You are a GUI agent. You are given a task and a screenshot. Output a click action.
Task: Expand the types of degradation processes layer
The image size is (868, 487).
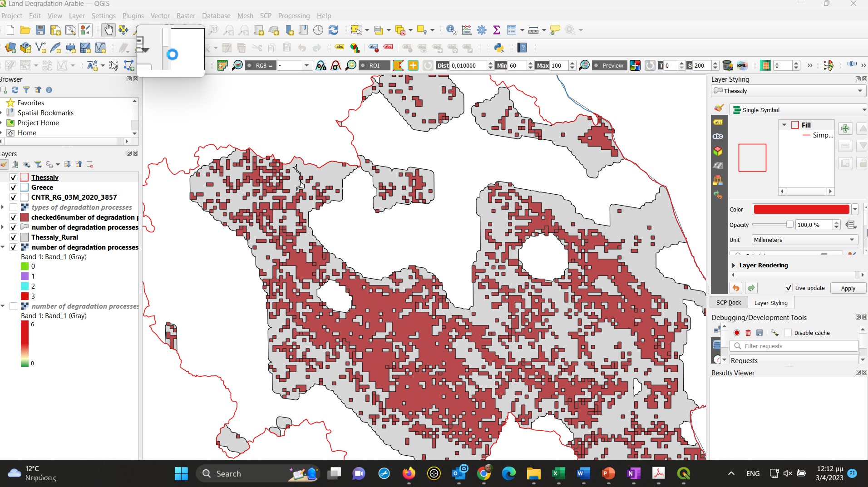[x=3, y=207]
